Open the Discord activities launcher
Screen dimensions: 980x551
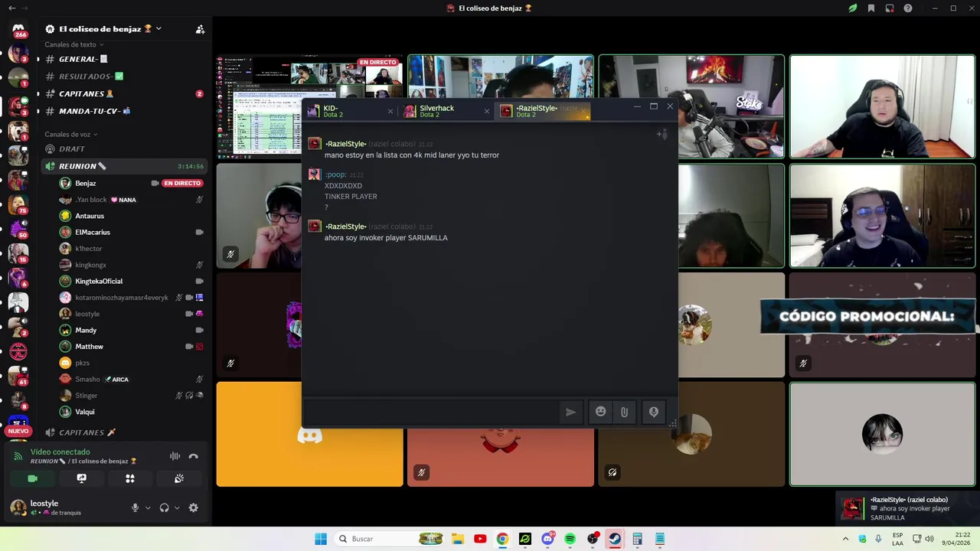click(130, 478)
